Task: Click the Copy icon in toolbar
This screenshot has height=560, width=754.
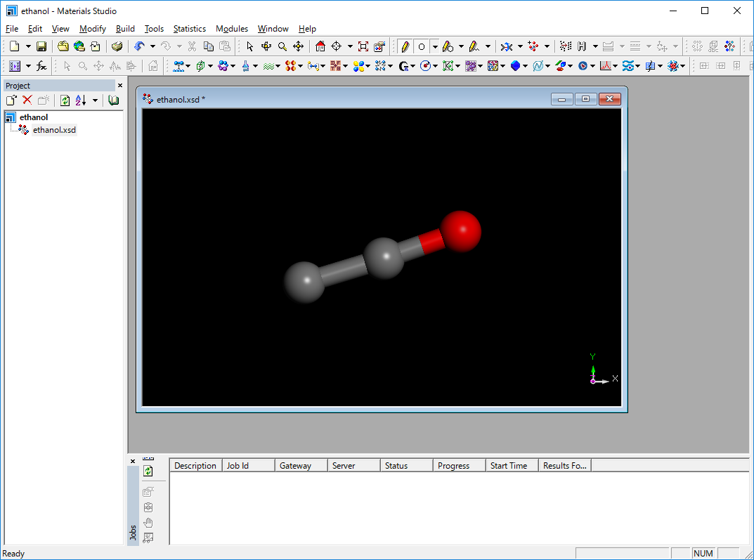Action: [208, 46]
